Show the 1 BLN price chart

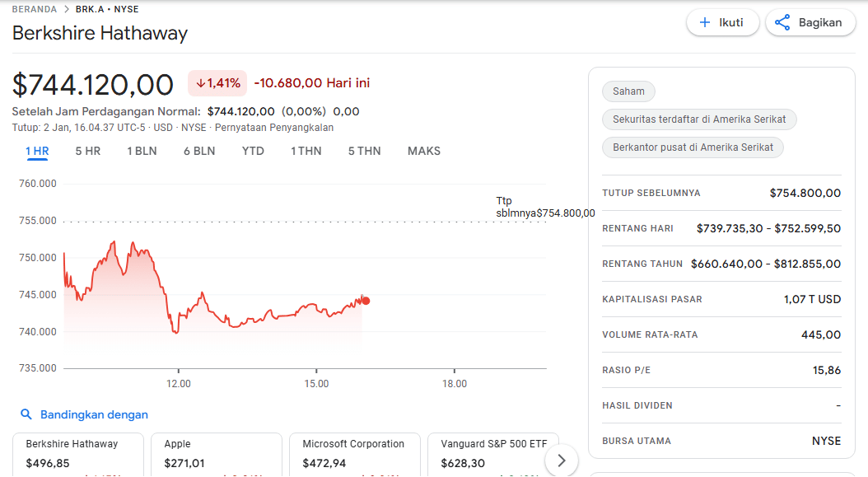[x=142, y=151]
